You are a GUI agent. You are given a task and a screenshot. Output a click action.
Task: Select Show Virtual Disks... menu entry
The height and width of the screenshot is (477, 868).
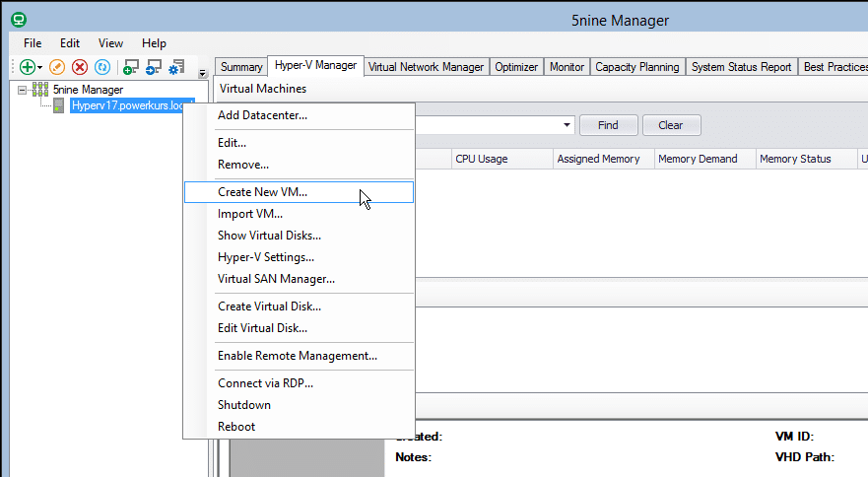click(x=299, y=236)
